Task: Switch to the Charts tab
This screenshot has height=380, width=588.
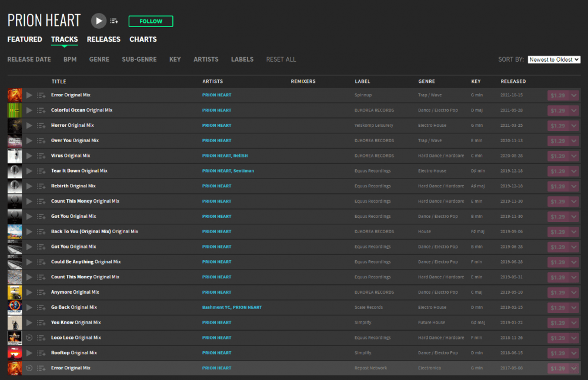Action: [143, 39]
